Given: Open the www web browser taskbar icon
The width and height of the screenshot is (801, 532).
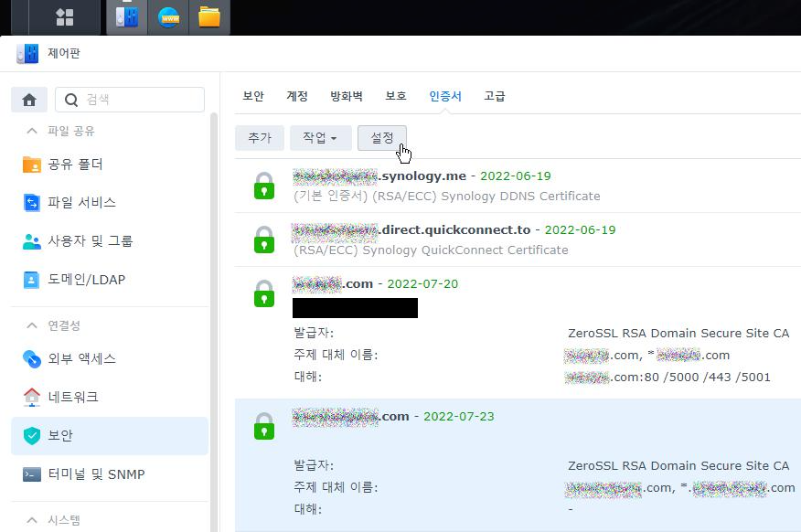Looking at the screenshot, I should tap(168, 18).
